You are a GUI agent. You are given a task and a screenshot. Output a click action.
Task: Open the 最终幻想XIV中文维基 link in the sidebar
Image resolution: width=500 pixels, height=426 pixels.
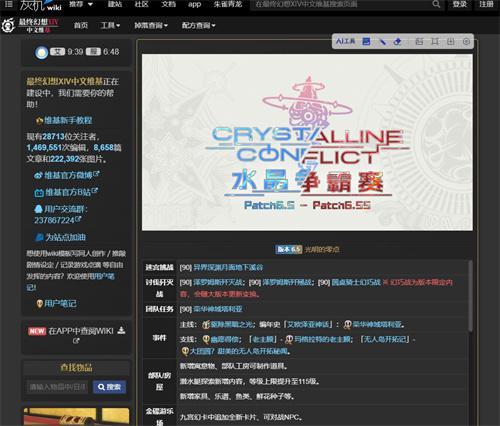coord(65,81)
